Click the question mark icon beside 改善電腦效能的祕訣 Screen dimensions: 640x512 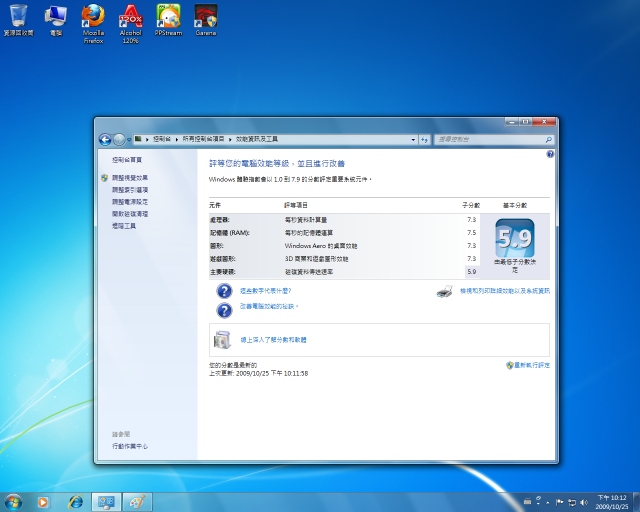coord(224,310)
